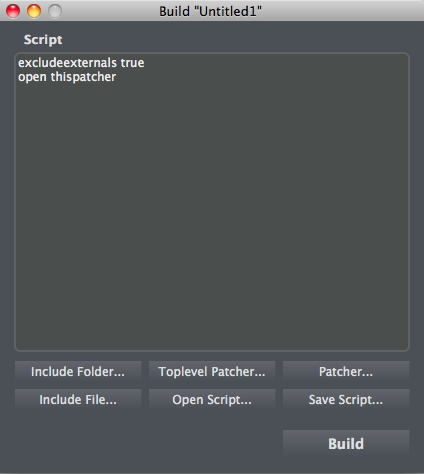Save the script via Save Script...
The width and height of the screenshot is (424, 474).
(x=346, y=399)
